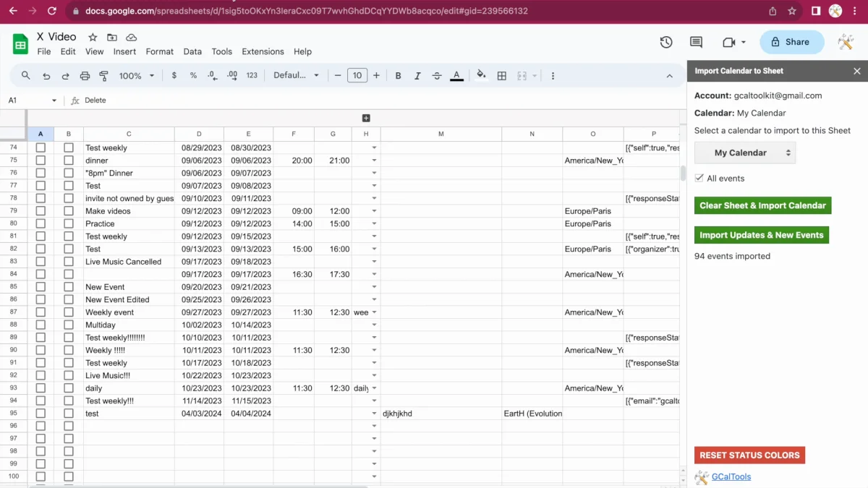Image resolution: width=868 pixels, height=488 pixels.
Task: Open the comments panel icon
Action: (x=696, y=42)
